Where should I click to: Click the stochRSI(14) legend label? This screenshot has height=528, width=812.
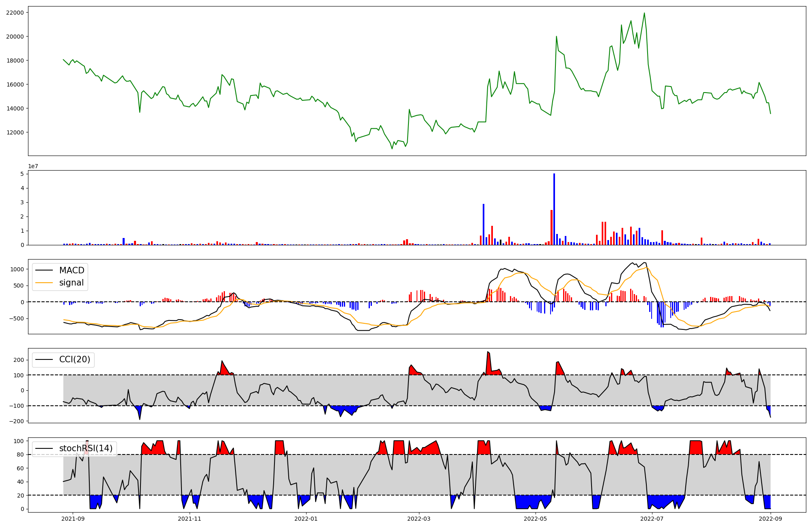(x=86, y=448)
